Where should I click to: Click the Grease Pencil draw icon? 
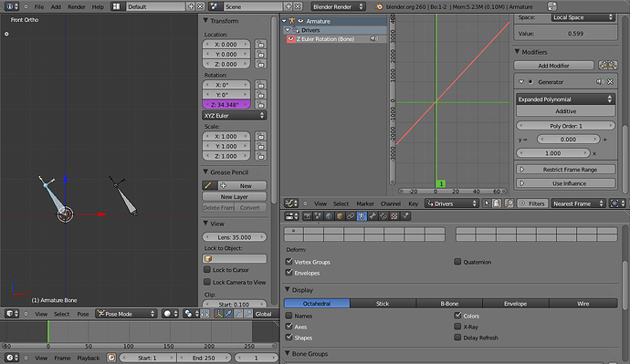tap(208, 185)
